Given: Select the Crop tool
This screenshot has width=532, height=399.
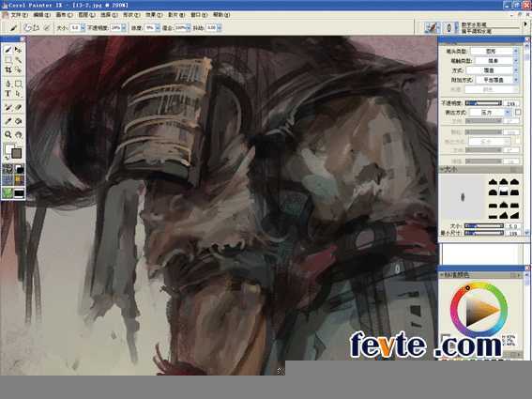Looking at the screenshot, I should point(8,70).
